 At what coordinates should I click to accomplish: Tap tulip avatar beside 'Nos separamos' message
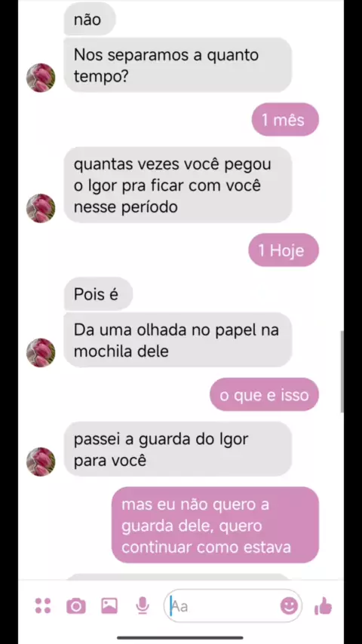(x=41, y=78)
